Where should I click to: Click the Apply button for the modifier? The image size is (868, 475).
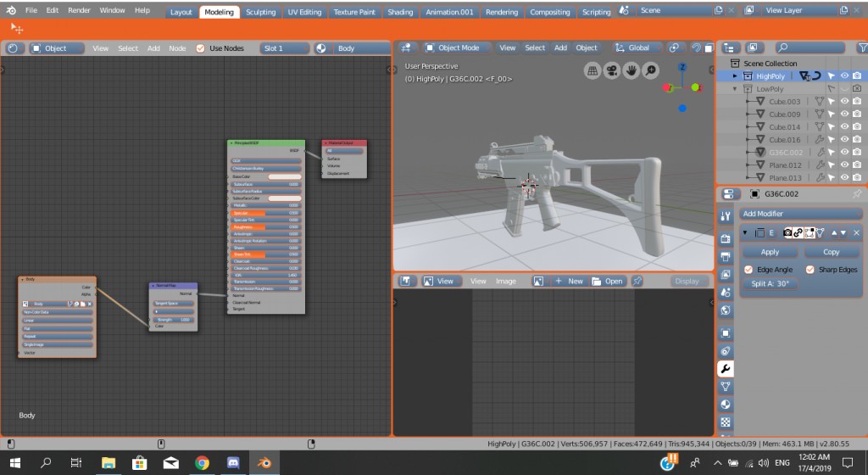[770, 252]
